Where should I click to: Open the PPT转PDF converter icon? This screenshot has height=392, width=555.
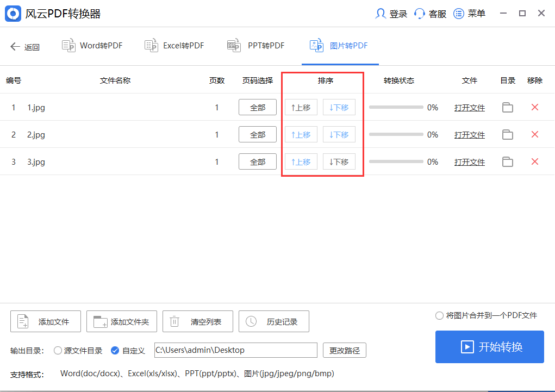point(234,45)
